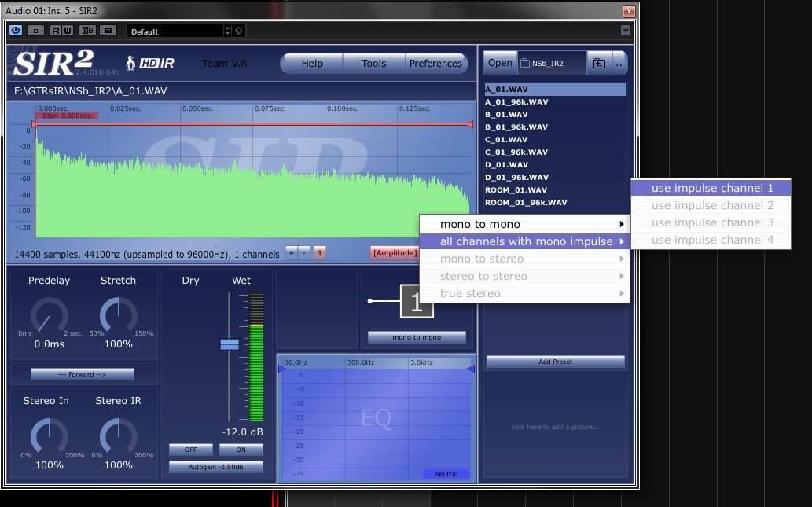This screenshot has width=812, height=507.
Task: Turn the wet signal OFF
Action: click(190, 450)
